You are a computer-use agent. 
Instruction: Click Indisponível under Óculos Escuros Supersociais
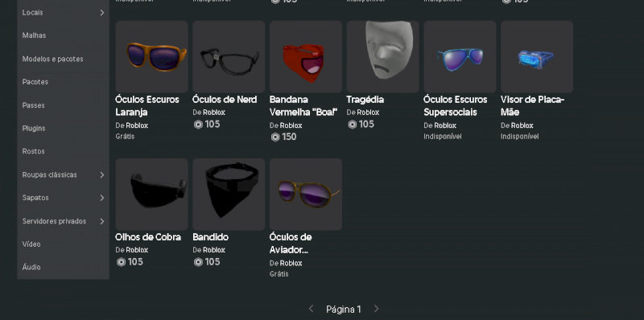tap(442, 136)
